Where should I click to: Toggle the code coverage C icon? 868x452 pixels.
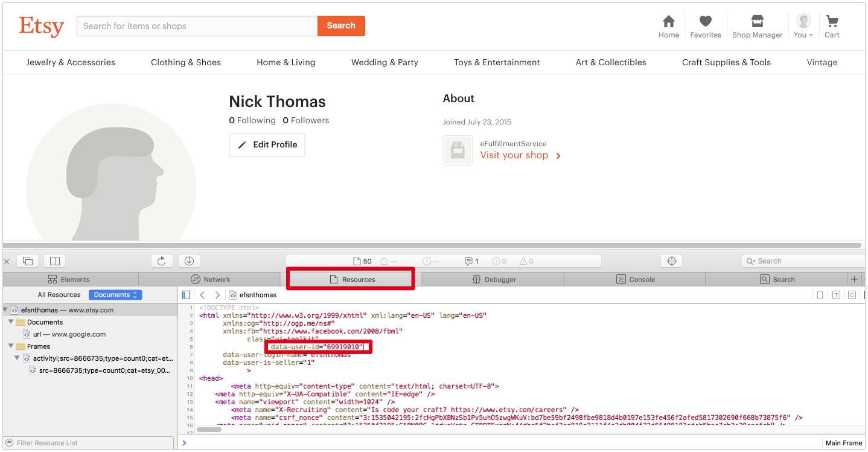[x=852, y=295]
